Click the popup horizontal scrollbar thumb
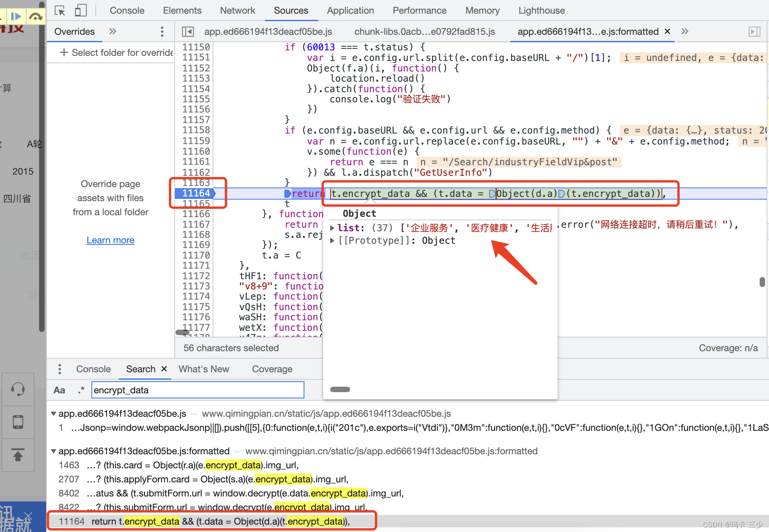Viewport: 769px width, 532px height. click(340, 389)
